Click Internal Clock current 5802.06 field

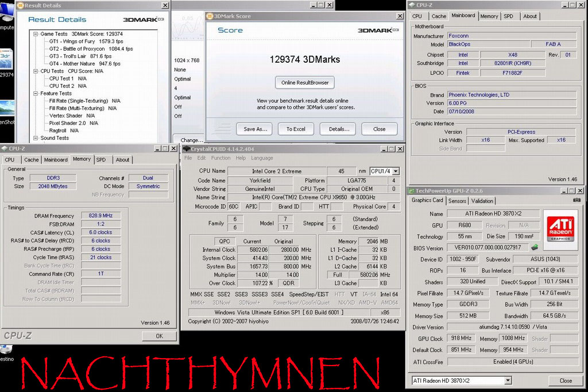(253, 249)
